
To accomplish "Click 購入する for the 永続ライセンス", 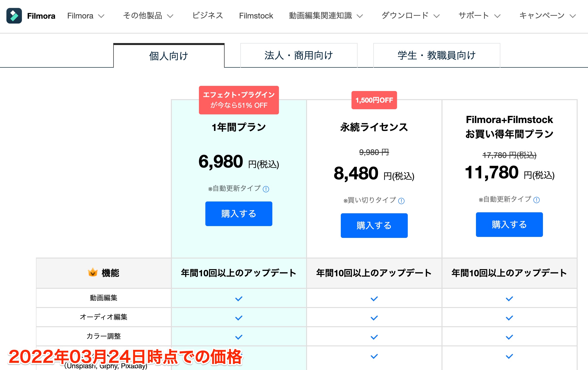I will [x=374, y=226].
